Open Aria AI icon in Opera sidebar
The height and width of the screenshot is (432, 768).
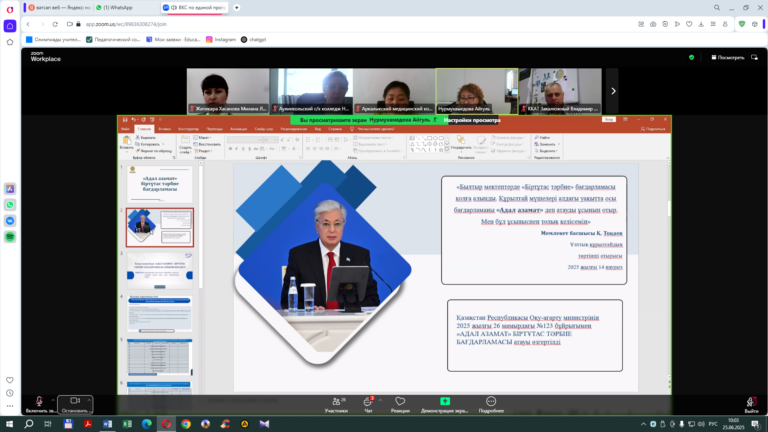coord(10,189)
